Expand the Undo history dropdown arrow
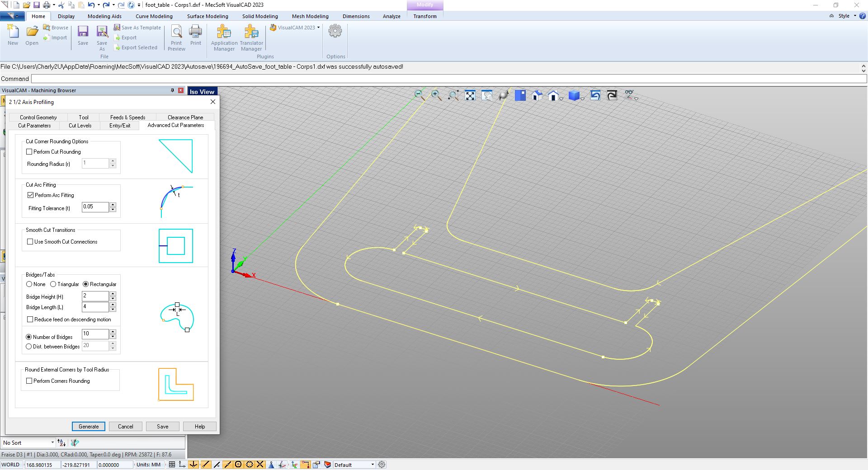The height and width of the screenshot is (470, 868). [x=98, y=5]
